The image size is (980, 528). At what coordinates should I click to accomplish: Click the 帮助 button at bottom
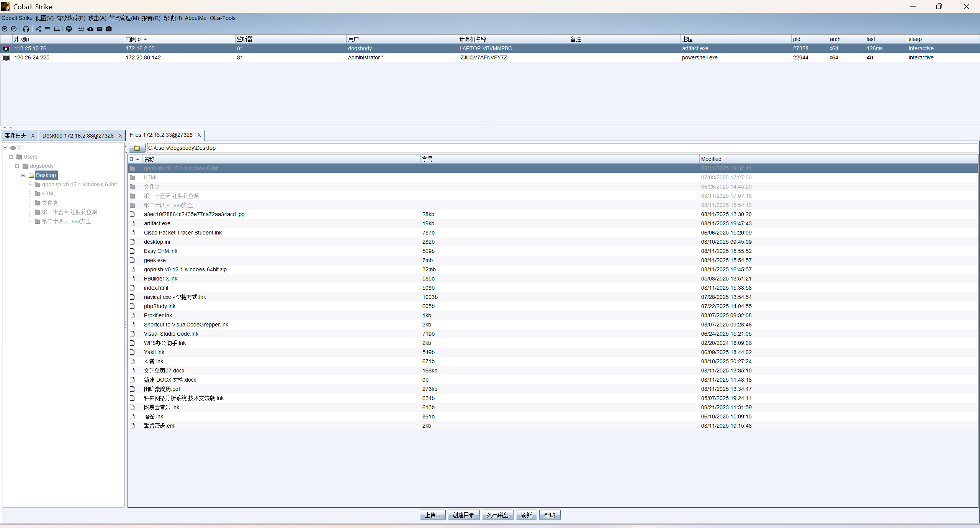(550, 515)
